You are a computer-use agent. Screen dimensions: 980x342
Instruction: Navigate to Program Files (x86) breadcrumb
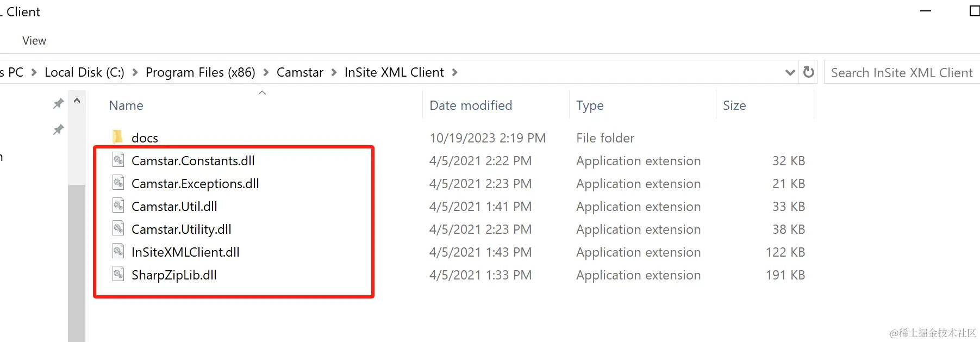[x=201, y=72]
